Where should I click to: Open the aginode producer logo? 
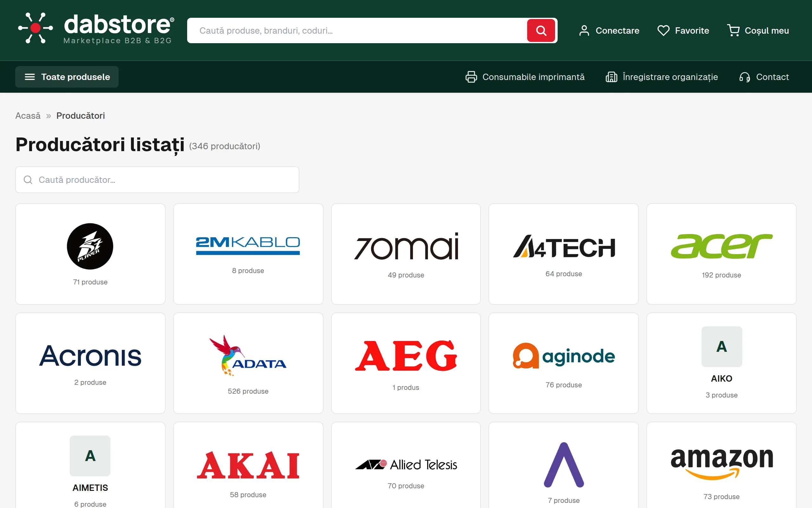[564, 356]
